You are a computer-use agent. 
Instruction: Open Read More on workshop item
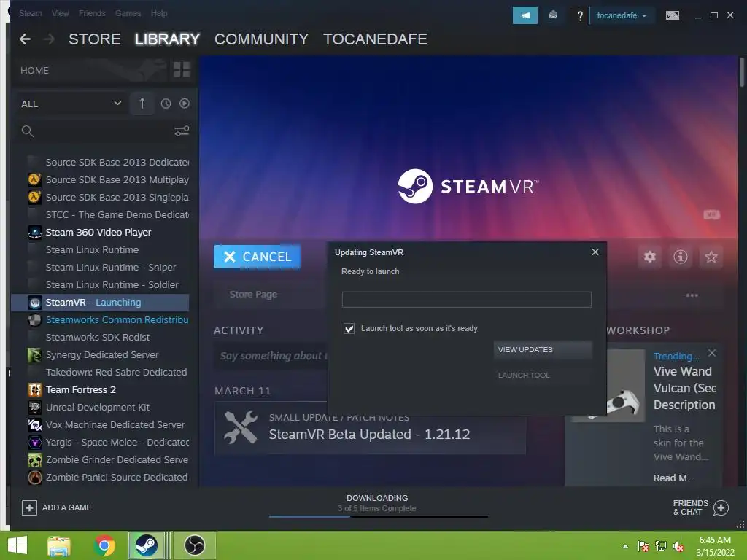point(673,478)
